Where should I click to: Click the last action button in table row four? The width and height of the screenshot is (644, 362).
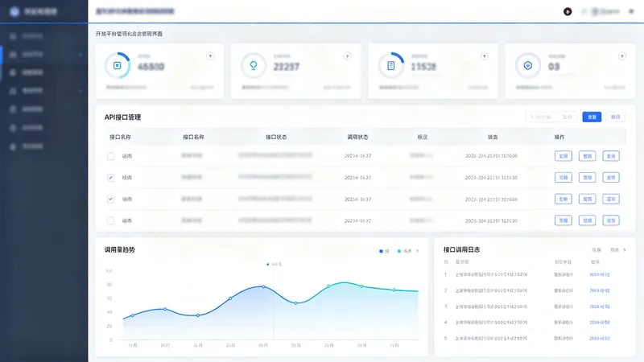click(x=611, y=220)
